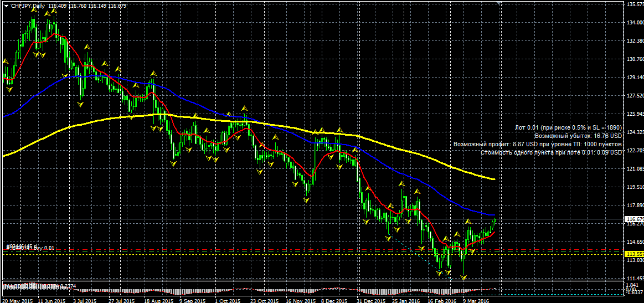
Task: Click the 121.085 price scale value
Action: [635, 169]
